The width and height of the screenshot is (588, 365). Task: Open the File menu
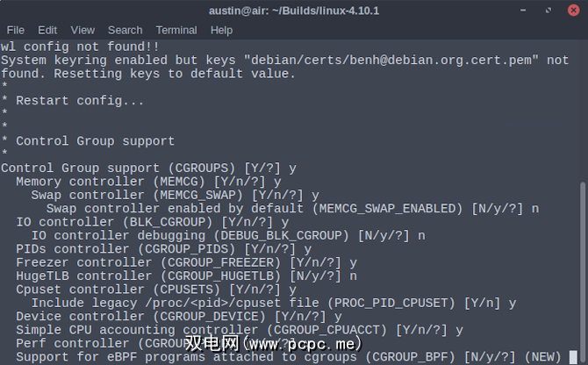click(x=15, y=30)
